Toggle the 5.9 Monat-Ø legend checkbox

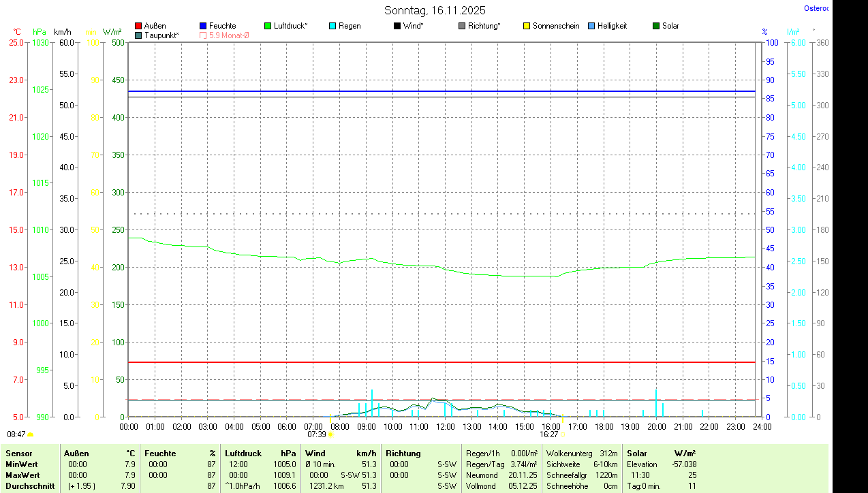[203, 35]
